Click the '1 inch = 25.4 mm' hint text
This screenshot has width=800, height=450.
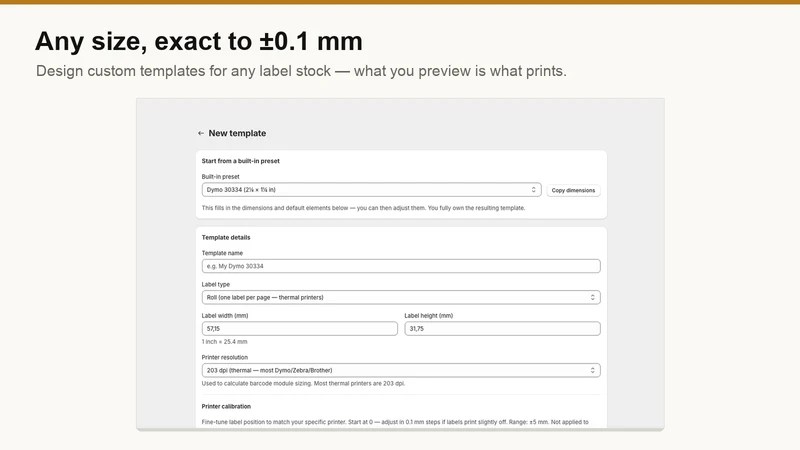pos(224,342)
